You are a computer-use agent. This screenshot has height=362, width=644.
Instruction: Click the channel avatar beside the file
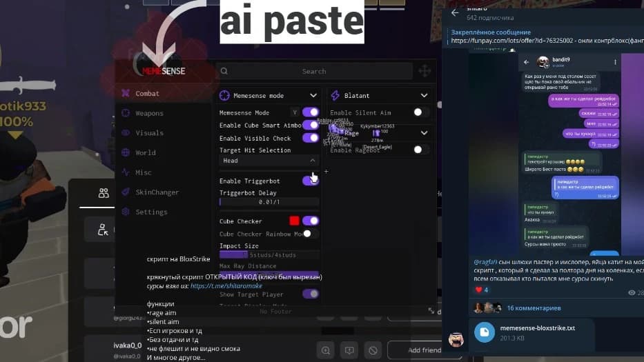point(456,339)
